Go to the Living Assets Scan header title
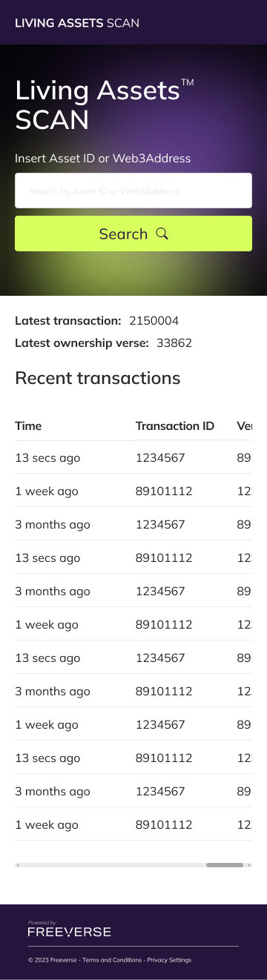 (77, 23)
